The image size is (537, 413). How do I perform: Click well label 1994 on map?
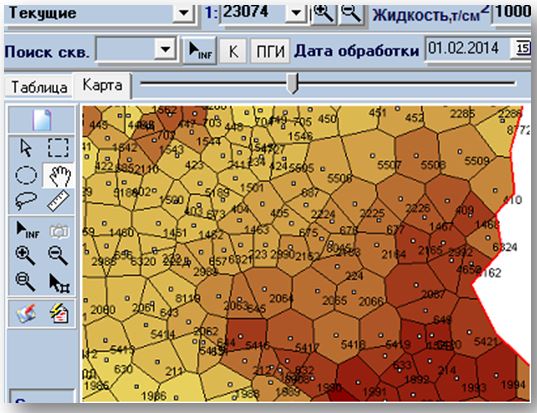(x=513, y=384)
